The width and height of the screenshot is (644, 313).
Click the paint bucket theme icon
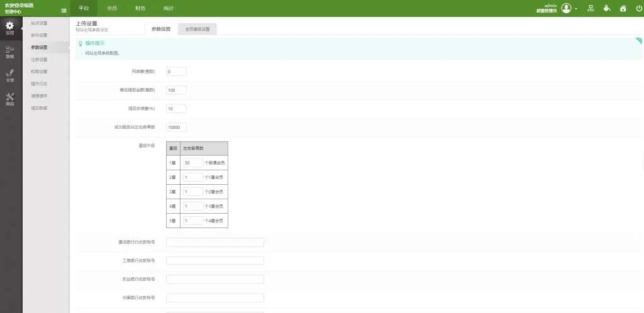pos(606,9)
